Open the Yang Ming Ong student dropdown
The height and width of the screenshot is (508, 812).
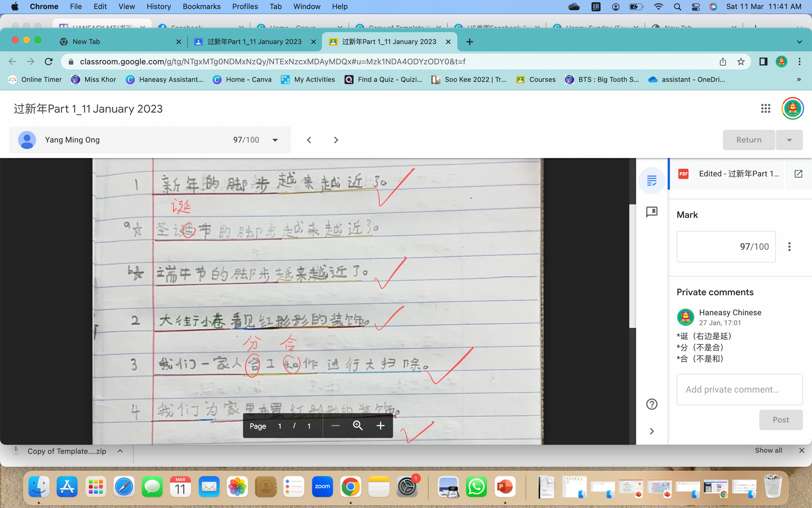click(275, 140)
